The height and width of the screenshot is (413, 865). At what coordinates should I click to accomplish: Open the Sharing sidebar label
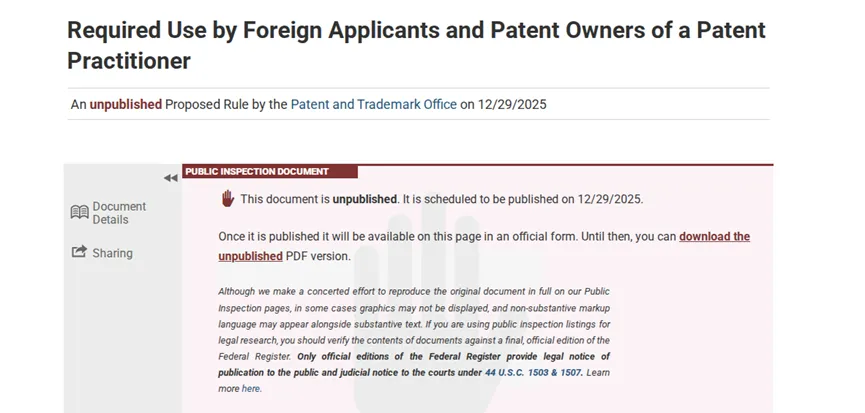point(112,253)
